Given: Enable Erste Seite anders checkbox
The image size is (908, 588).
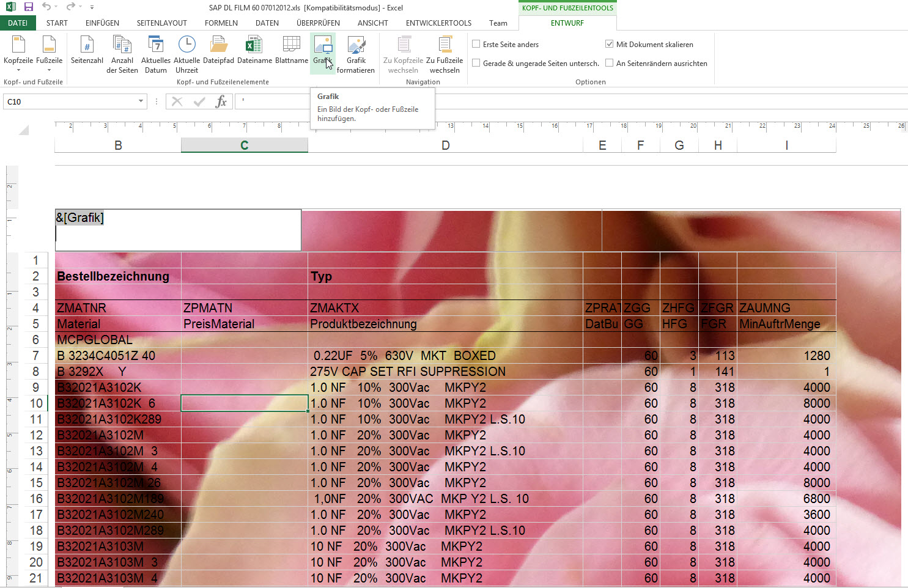Looking at the screenshot, I should click(x=476, y=44).
